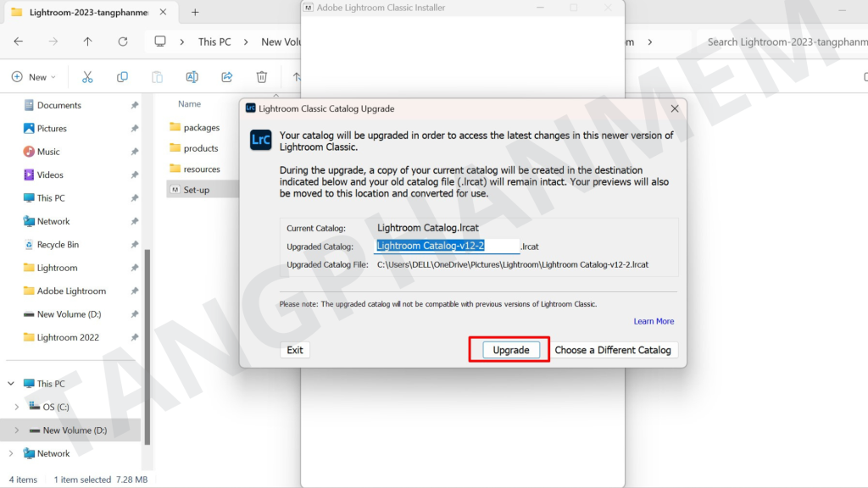Select the packages folder
The height and width of the screenshot is (488, 868).
[201, 128]
